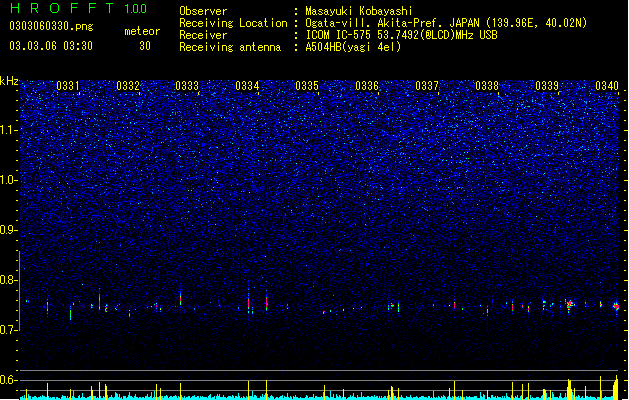Click the 0.8 kHz axis label
Image resolution: width=629 pixels, height=400 pixels.
point(10,280)
